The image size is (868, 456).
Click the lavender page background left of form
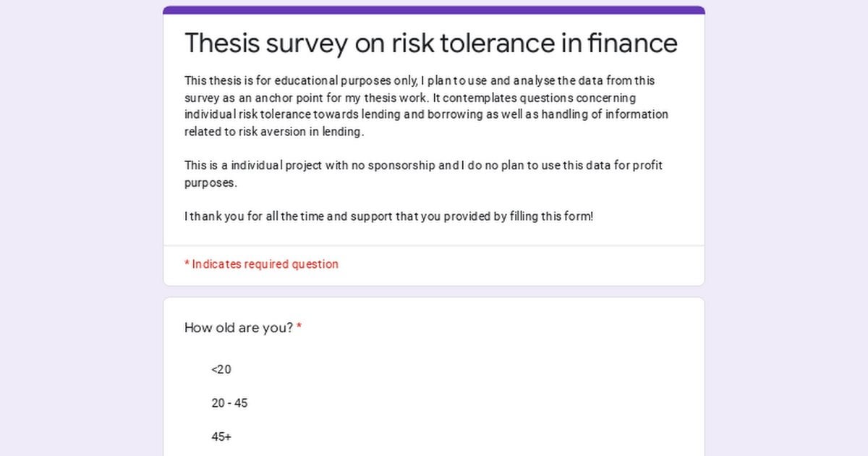tap(81, 228)
